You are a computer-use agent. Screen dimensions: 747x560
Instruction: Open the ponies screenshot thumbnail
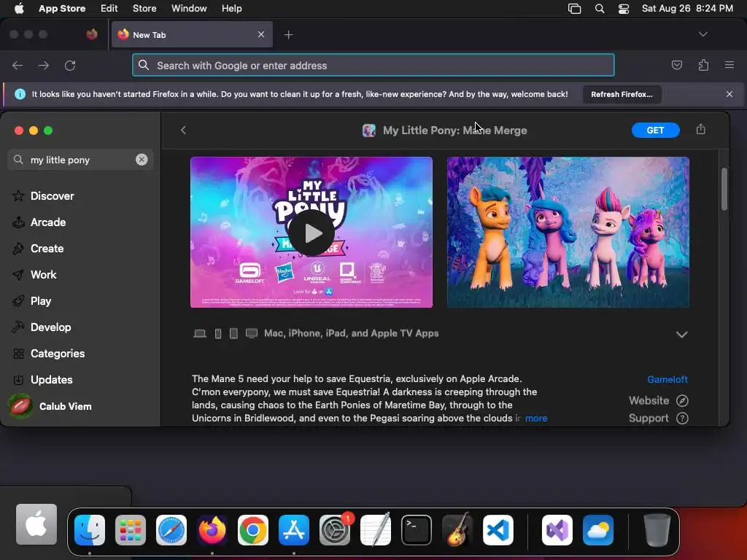pyautogui.click(x=568, y=232)
